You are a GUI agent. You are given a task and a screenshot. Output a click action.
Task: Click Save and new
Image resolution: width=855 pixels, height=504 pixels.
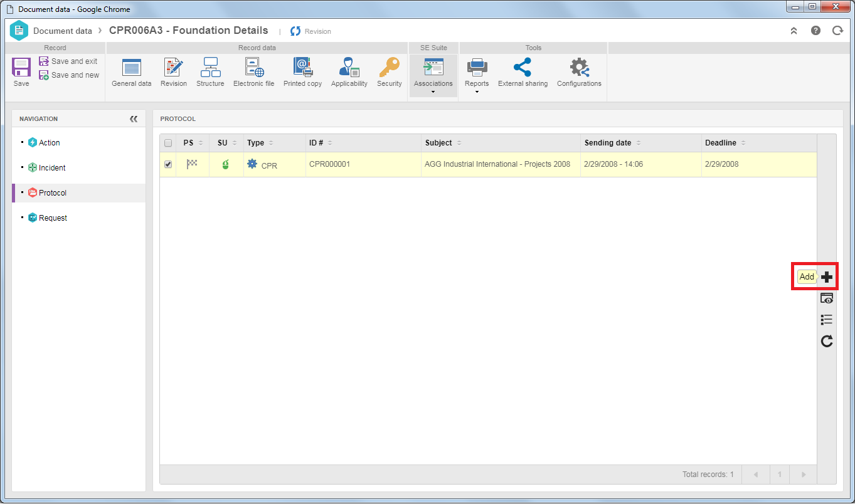click(x=69, y=75)
